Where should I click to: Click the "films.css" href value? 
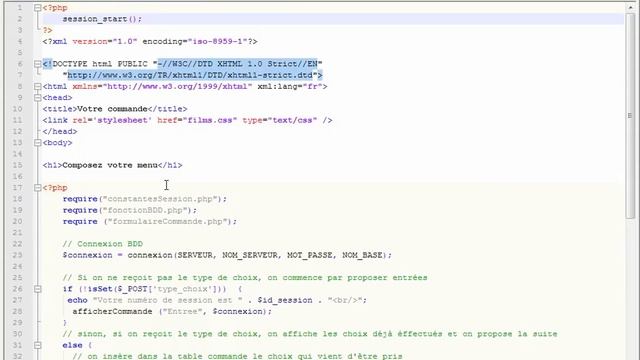[x=210, y=120]
